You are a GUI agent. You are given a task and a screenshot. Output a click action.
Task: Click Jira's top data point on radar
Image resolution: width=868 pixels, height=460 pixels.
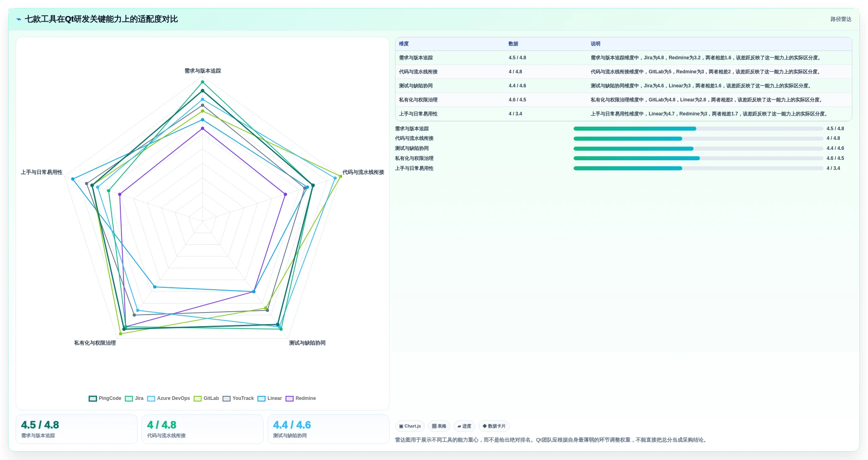[x=203, y=82]
